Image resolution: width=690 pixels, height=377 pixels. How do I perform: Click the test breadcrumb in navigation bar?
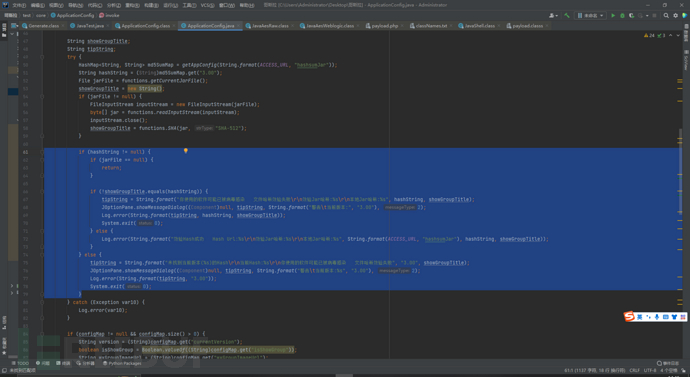coord(27,15)
